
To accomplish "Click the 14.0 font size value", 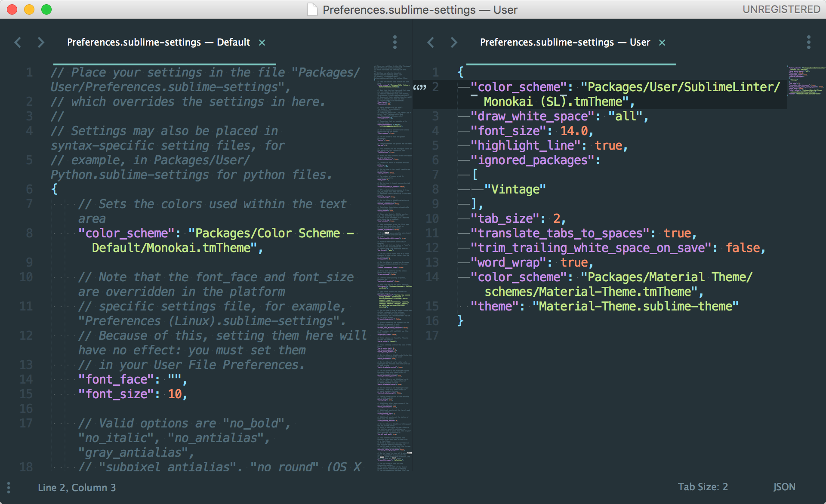I will point(573,131).
